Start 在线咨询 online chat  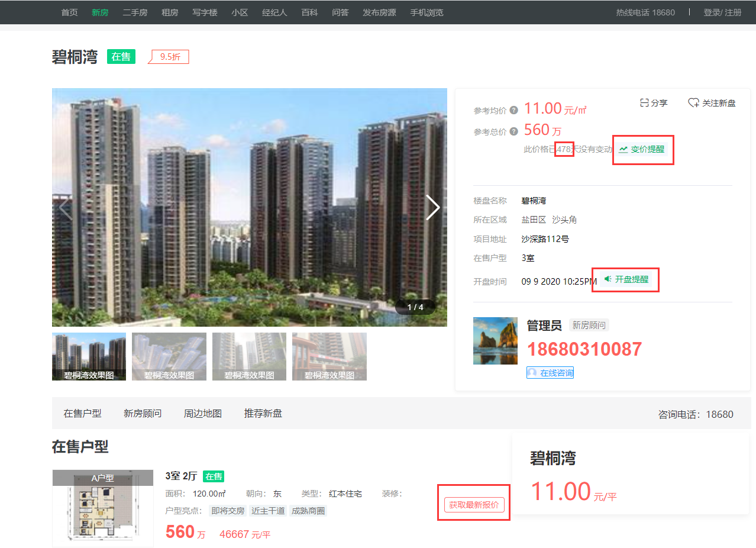click(x=550, y=373)
